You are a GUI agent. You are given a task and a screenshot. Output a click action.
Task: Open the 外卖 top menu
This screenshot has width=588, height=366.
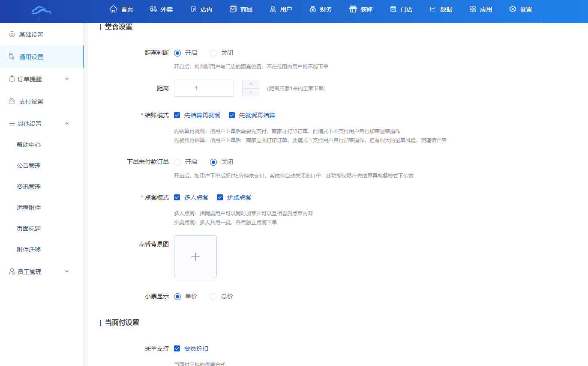click(161, 9)
